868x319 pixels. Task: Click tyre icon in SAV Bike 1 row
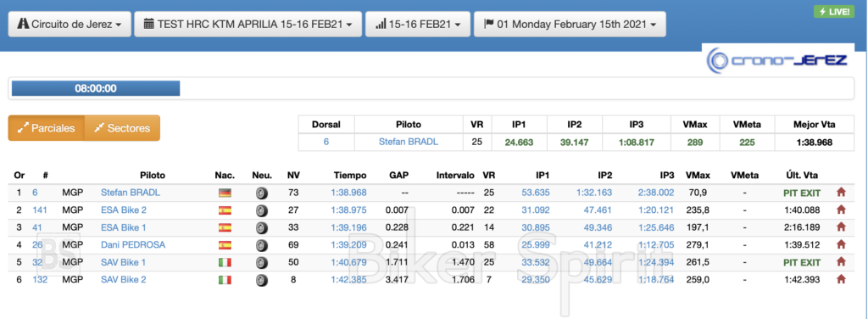pos(262,262)
